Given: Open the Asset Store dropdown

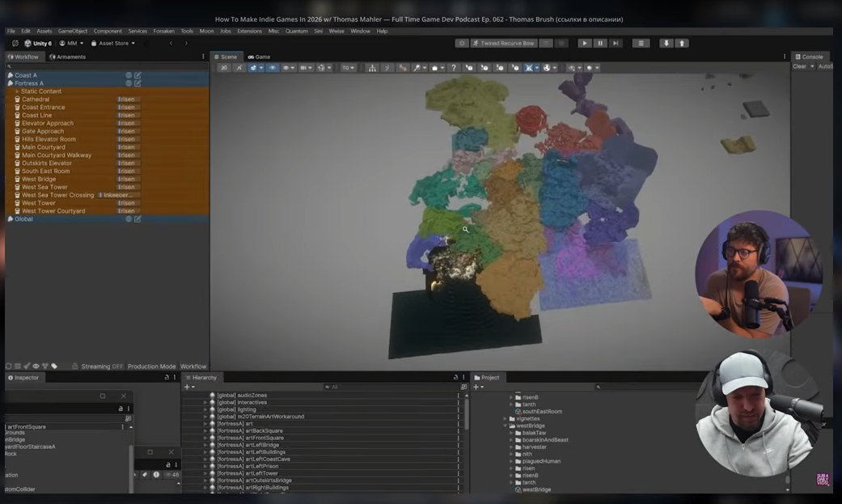Looking at the screenshot, I should point(112,43).
